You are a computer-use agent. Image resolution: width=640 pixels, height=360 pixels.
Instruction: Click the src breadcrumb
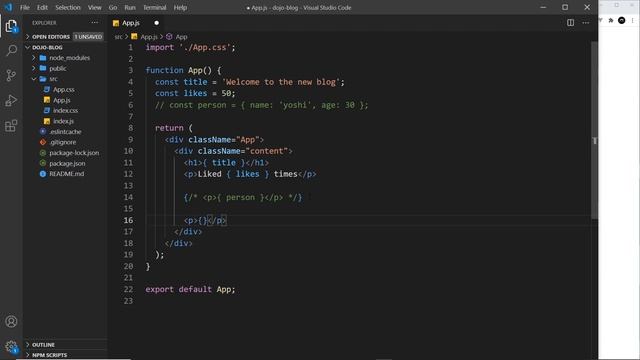[x=118, y=37]
